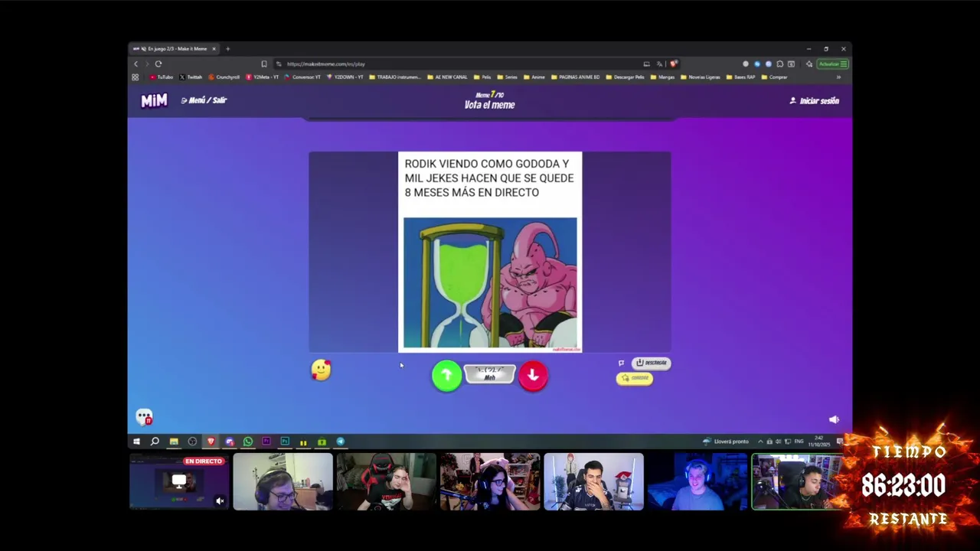The image size is (980, 551).
Task: Mute the game sound speaker icon
Action: point(834,419)
